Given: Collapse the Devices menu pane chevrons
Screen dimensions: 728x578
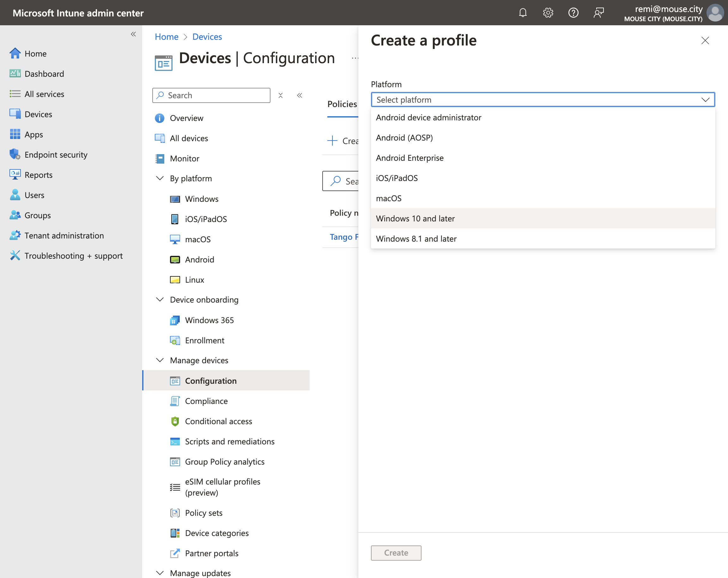Looking at the screenshot, I should click(300, 95).
